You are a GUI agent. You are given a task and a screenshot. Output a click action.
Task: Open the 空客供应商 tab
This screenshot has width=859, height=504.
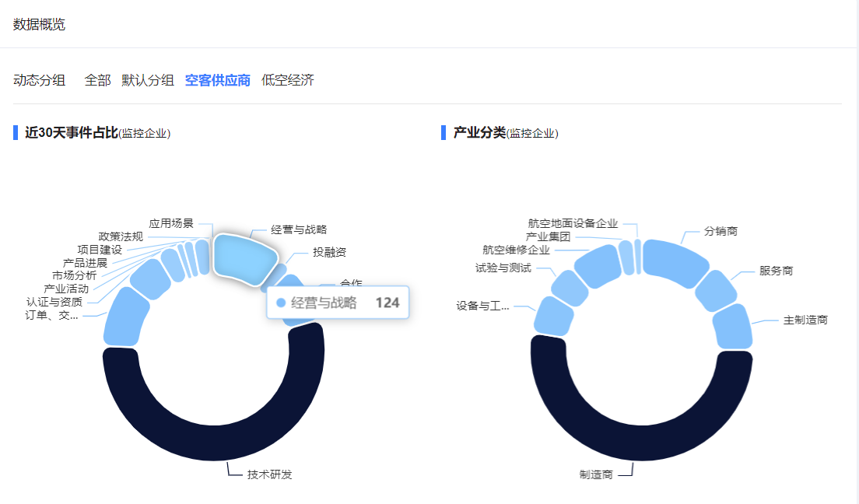218,80
